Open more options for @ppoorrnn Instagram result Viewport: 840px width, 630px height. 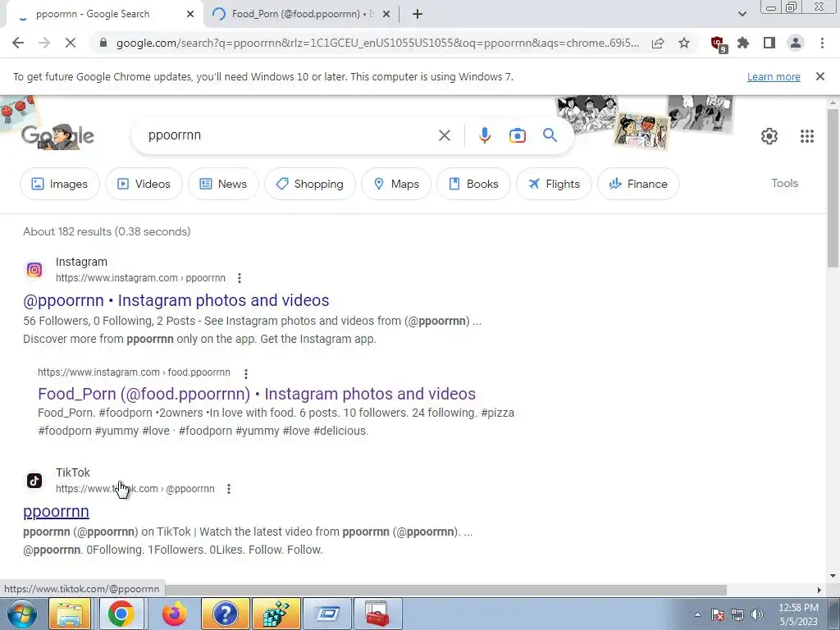click(240, 278)
